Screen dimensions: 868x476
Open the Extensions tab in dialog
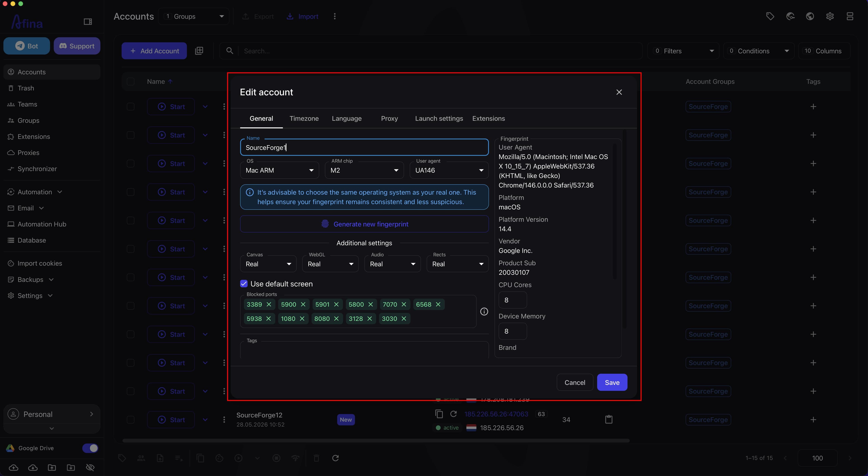coord(488,119)
